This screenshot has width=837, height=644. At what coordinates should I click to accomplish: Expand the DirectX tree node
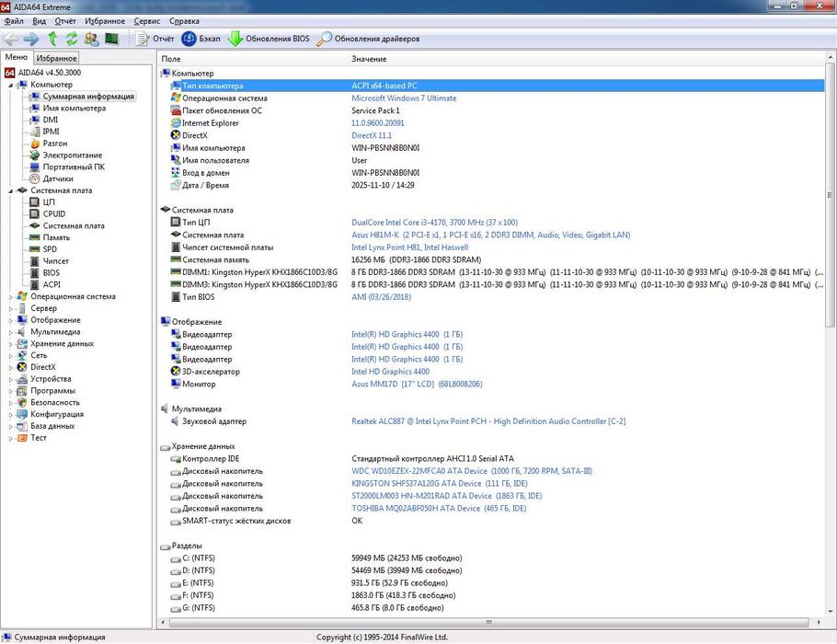tap(10, 367)
